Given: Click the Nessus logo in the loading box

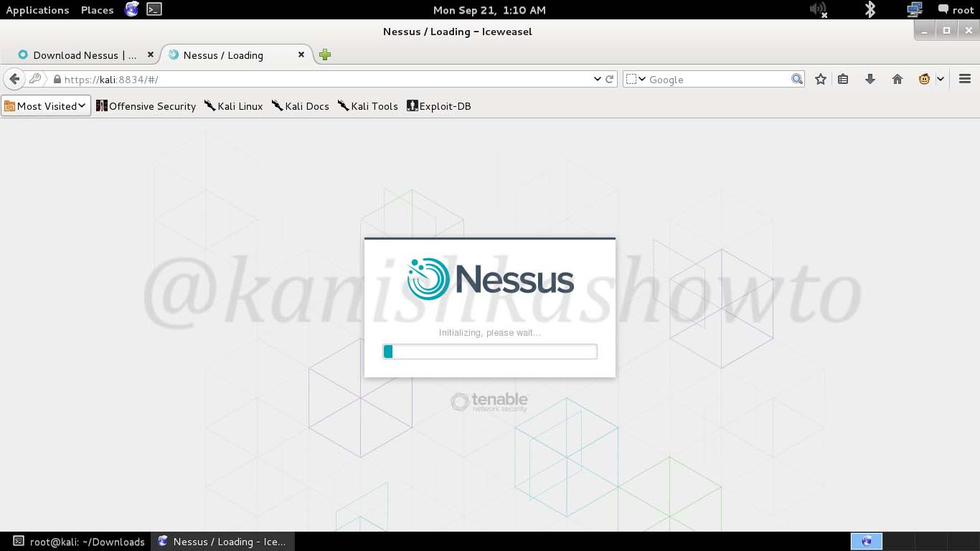Looking at the screenshot, I should pos(490,278).
